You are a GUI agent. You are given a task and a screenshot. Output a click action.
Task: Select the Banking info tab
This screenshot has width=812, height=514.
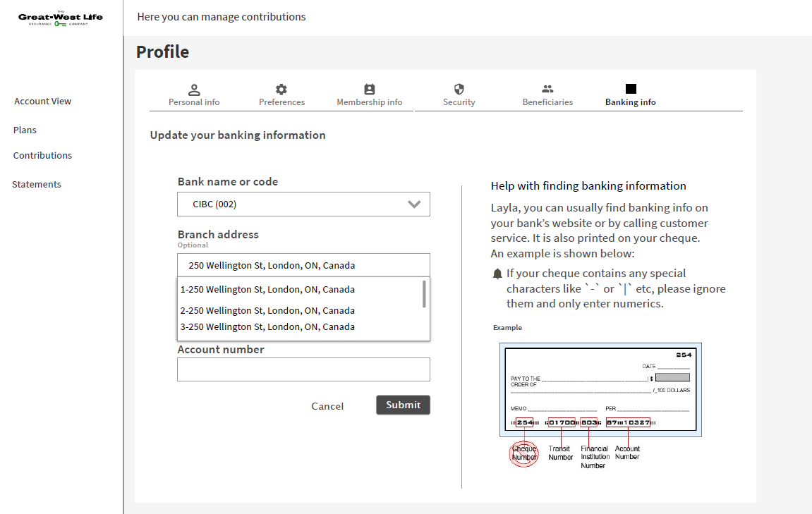pos(631,95)
